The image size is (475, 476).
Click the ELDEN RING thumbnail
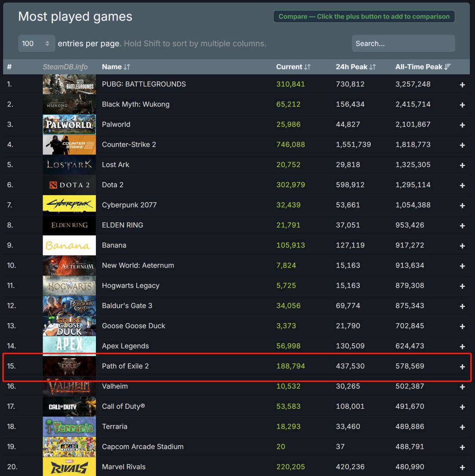[69, 225]
